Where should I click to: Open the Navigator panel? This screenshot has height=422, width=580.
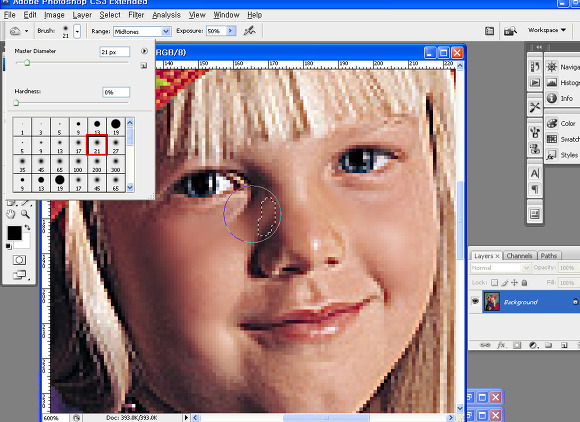tap(563, 67)
